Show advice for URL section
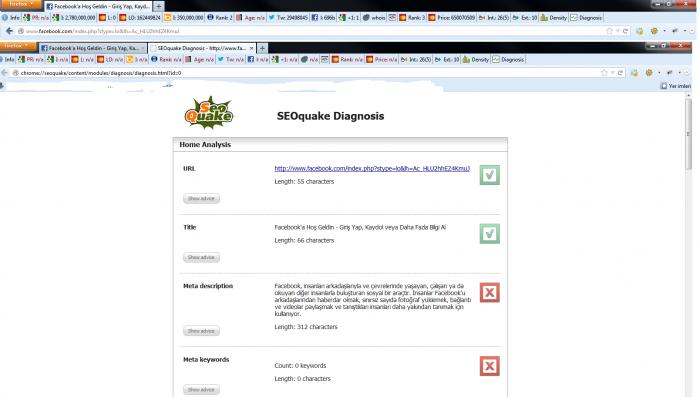Image resolution: width=700 pixels, height=397 pixels. click(201, 198)
